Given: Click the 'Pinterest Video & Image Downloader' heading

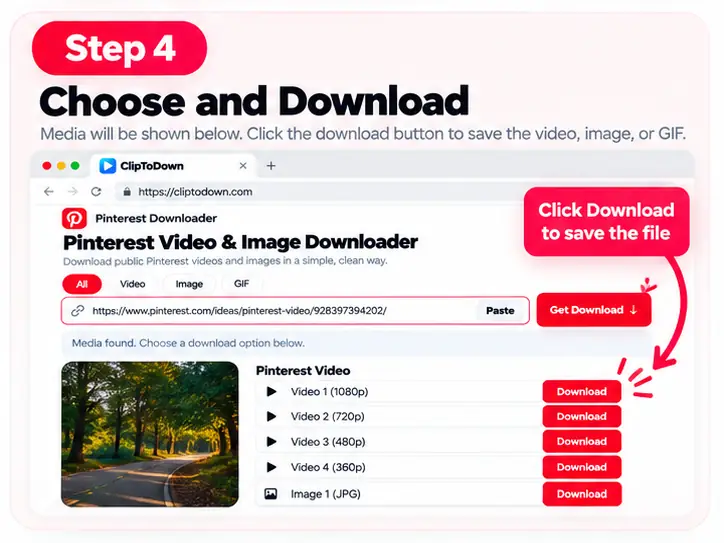Looking at the screenshot, I should (241, 242).
